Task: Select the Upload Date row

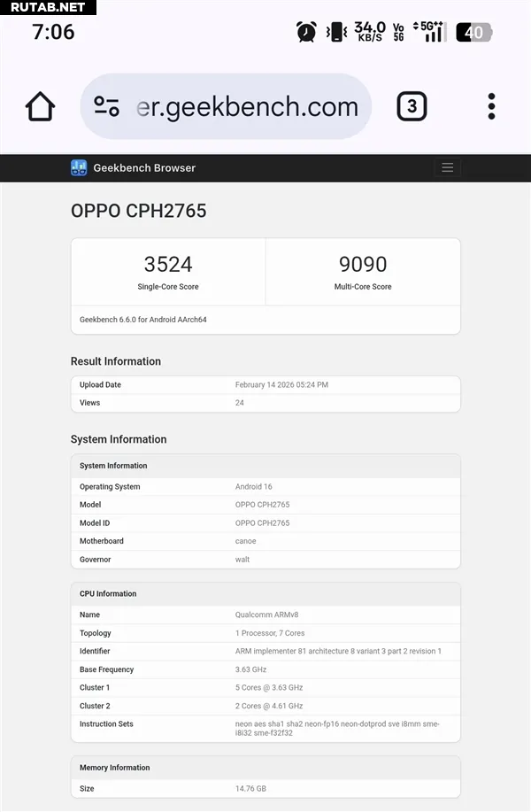Action: 265,385
